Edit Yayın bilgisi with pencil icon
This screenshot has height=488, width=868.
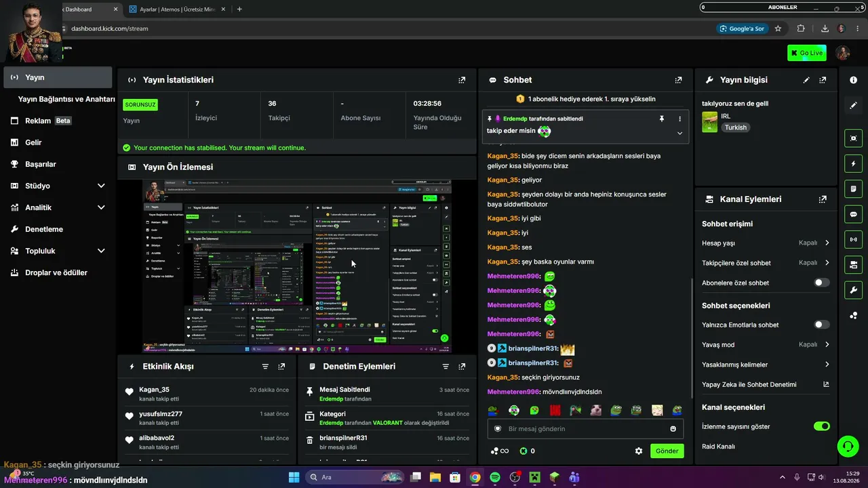[806, 80]
